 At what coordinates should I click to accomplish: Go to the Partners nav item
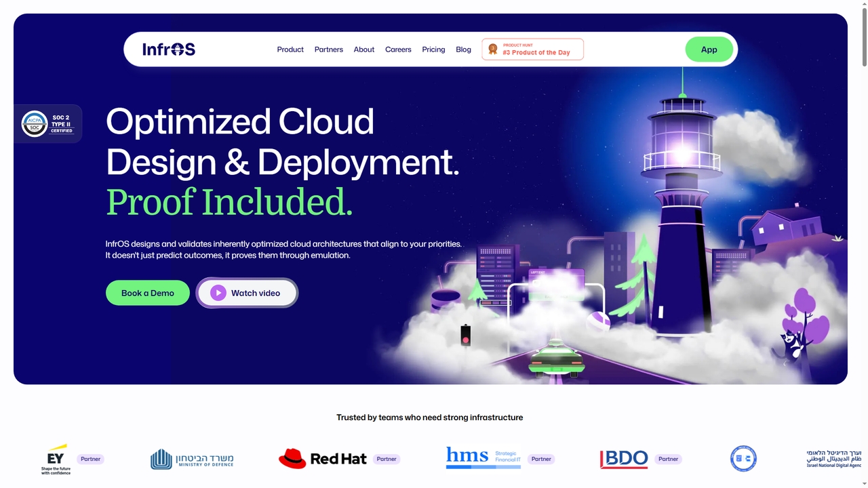coord(329,49)
